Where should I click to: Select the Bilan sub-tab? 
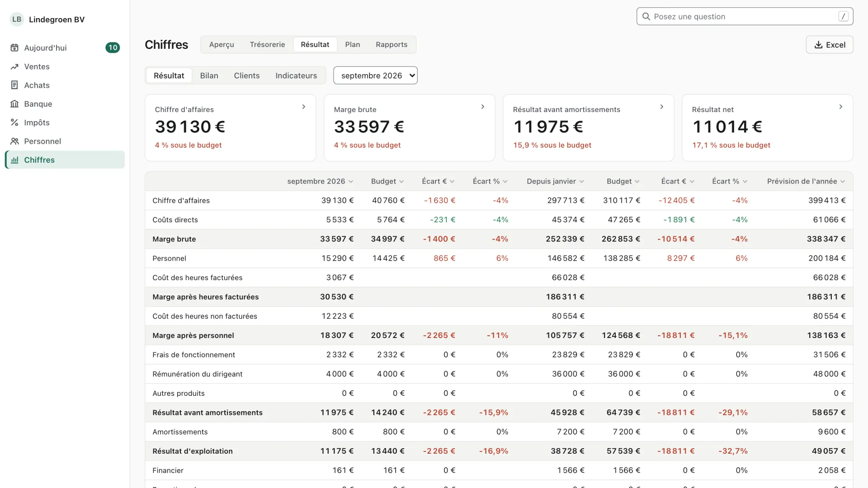click(209, 75)
